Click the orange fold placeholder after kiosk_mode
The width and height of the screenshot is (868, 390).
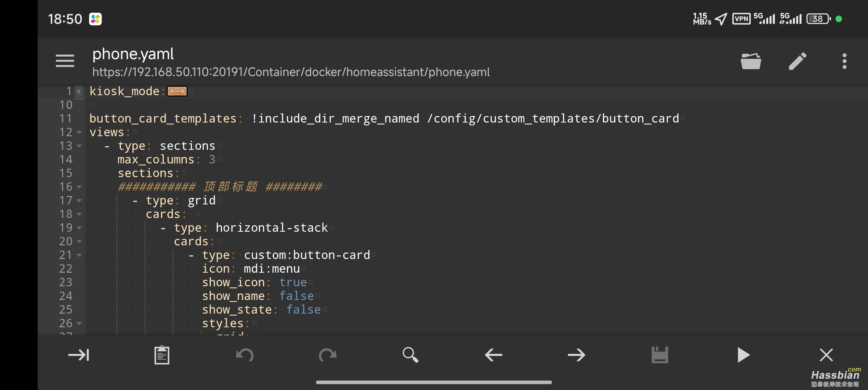click(x=177, y=91)
